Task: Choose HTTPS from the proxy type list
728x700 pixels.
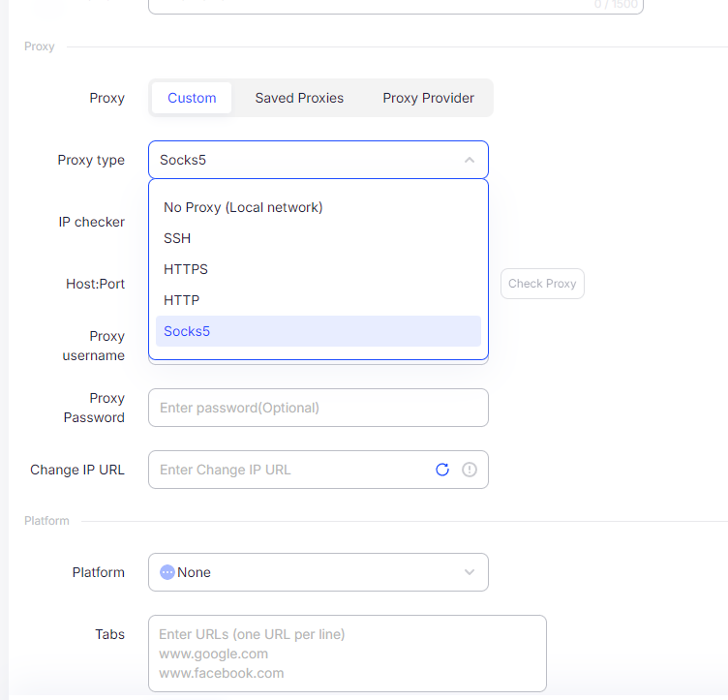Action: [186, 269]
